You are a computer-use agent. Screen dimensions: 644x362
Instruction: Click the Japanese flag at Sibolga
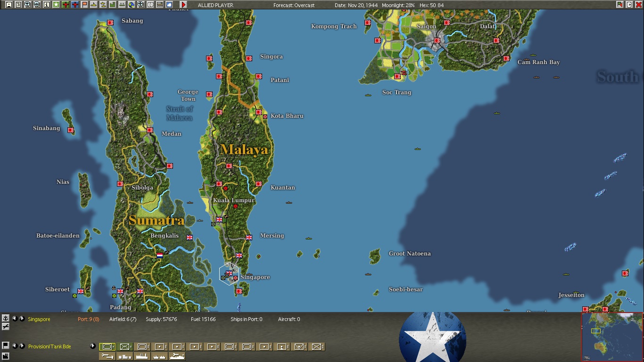pyautogui.click(x=120, y=184)
